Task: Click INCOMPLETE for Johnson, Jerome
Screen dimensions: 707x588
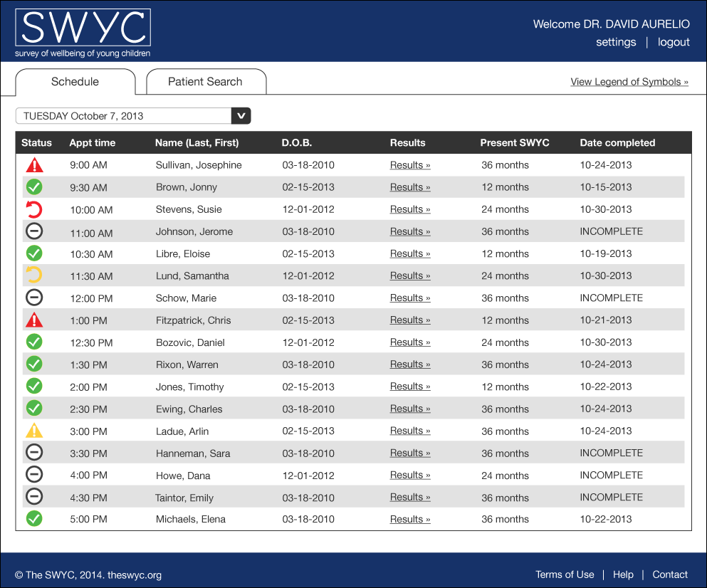Action: [612, 231]
